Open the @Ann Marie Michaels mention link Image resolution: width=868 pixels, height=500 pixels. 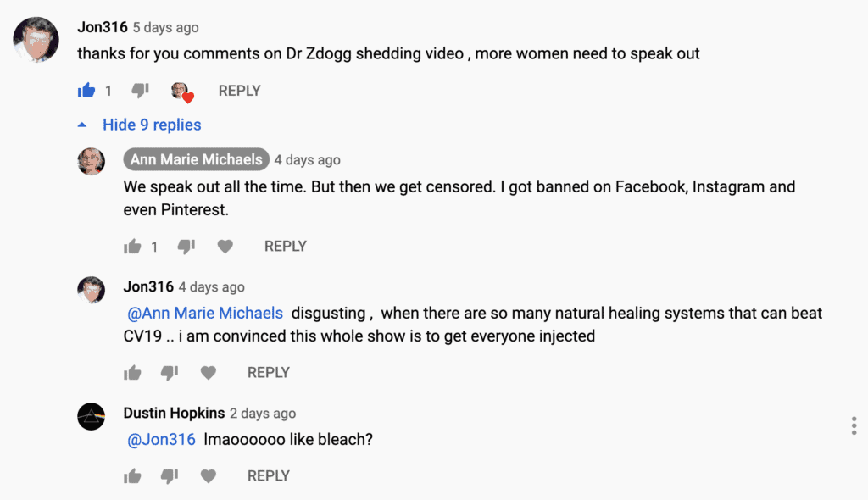[x=205, y=313]
